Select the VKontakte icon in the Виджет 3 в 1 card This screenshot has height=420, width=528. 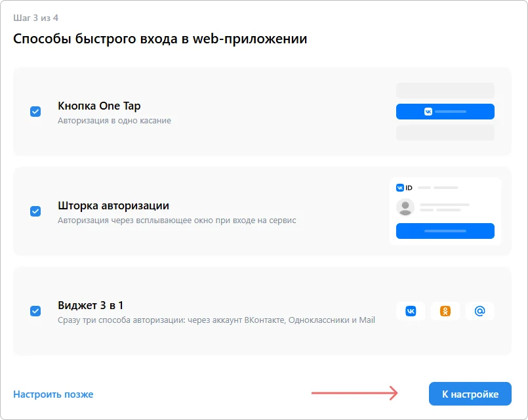click(x=412, y=311)
